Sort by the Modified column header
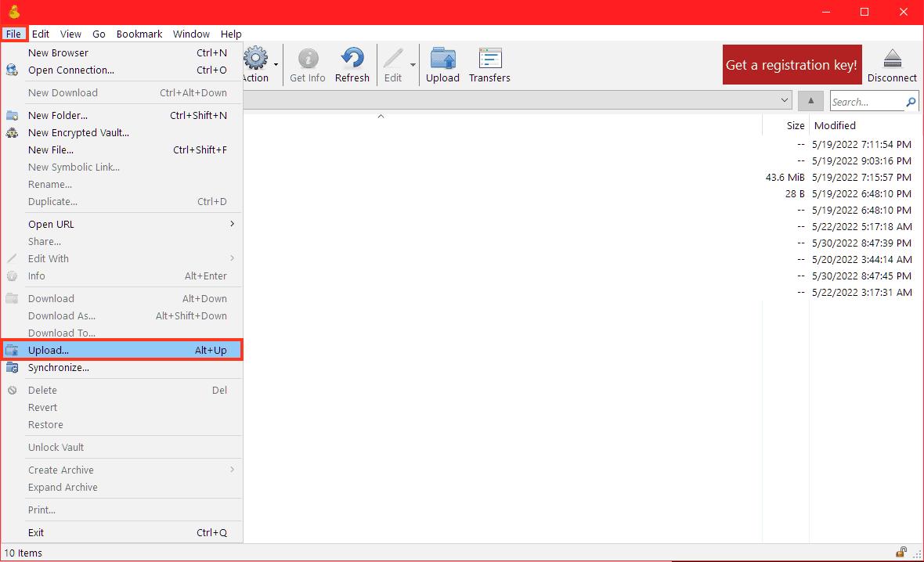 [835, 125]
